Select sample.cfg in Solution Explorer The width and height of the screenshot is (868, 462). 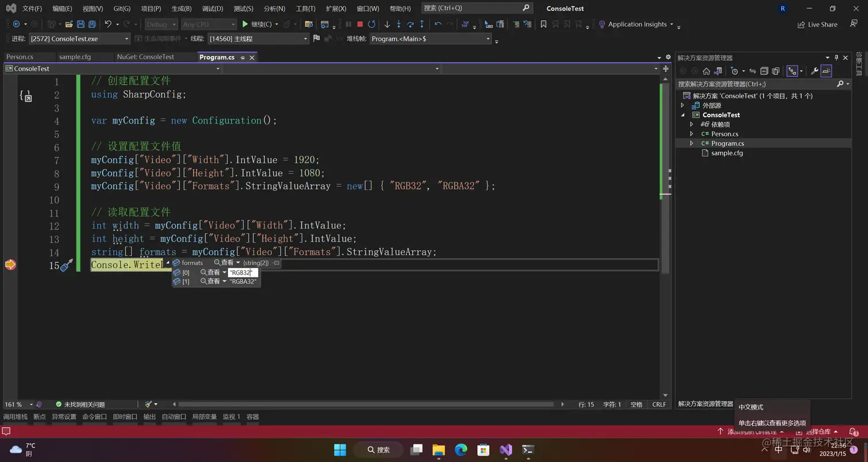coord(727,153)
